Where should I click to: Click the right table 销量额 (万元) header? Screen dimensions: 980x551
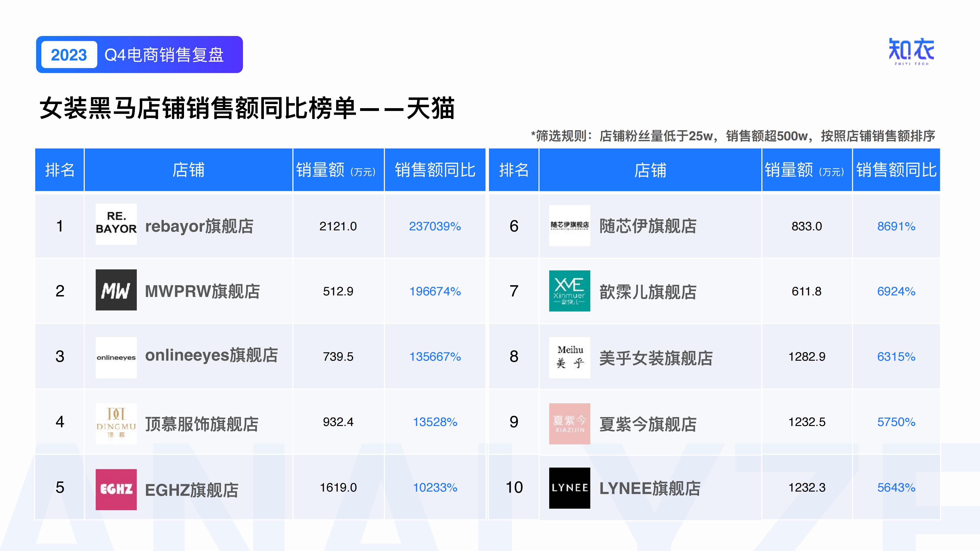pos(807,170)
